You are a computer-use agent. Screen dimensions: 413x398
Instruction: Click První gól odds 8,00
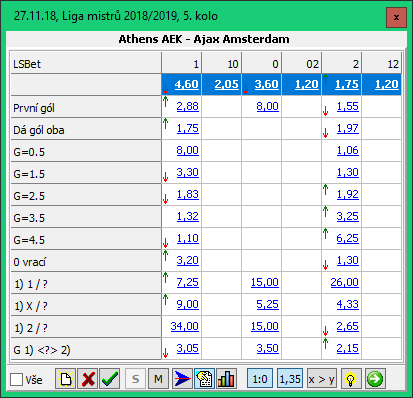(268, 106)
